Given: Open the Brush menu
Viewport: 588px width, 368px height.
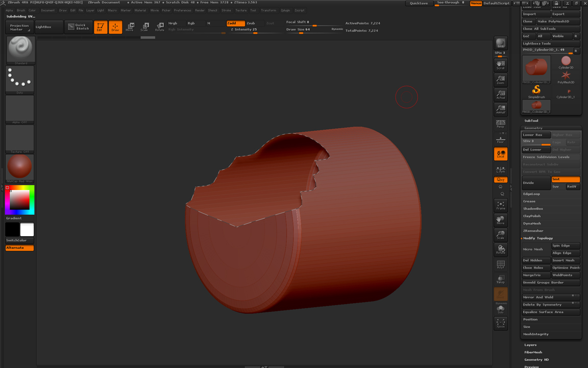Looking at the screenshot, I should pyautogui.click(x=21, y=11).
